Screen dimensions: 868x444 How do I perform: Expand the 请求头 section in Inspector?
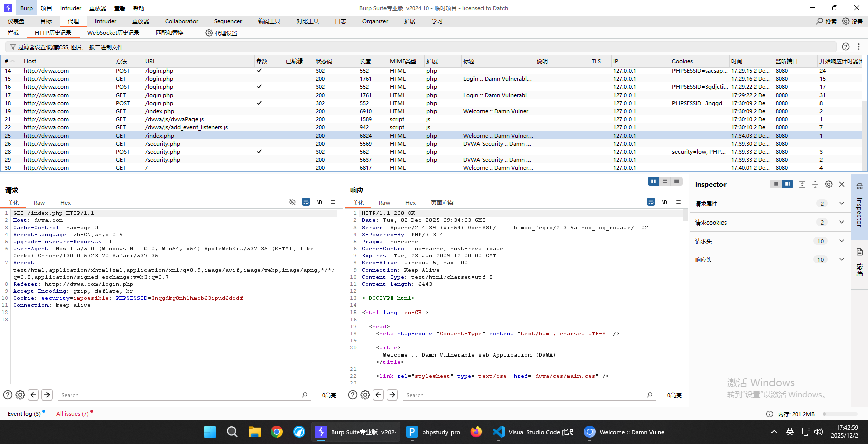coord(841,241)
